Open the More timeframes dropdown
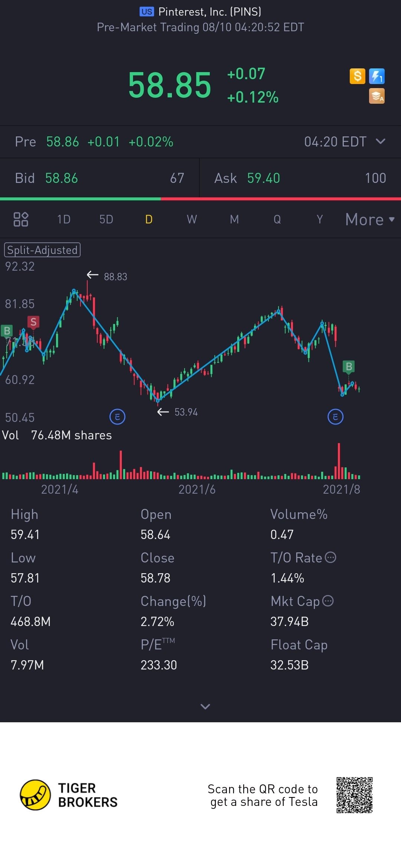 (370, 219)
